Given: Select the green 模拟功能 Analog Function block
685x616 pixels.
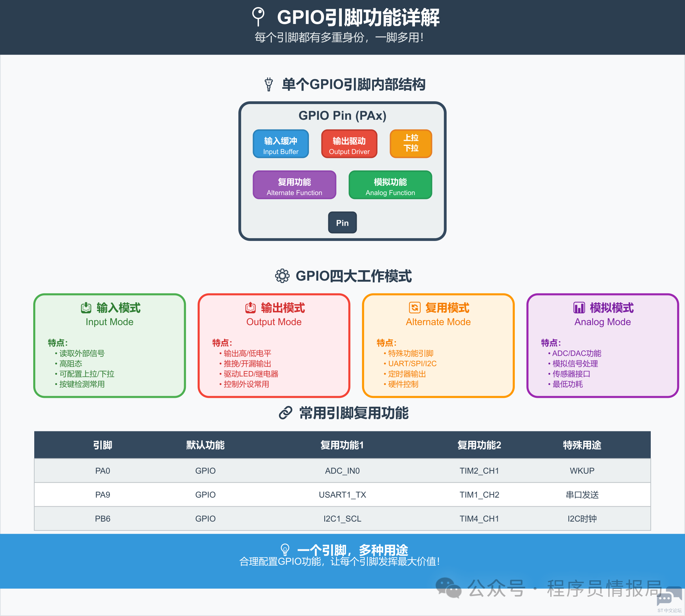Looking at the screenshot, I should 390,185.
